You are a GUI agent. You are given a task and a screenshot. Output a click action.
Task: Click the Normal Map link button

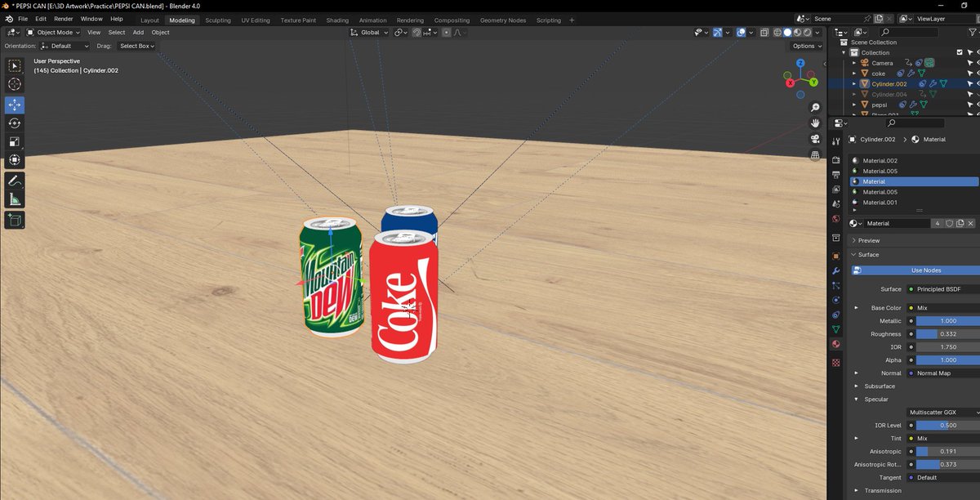(942, 373)
